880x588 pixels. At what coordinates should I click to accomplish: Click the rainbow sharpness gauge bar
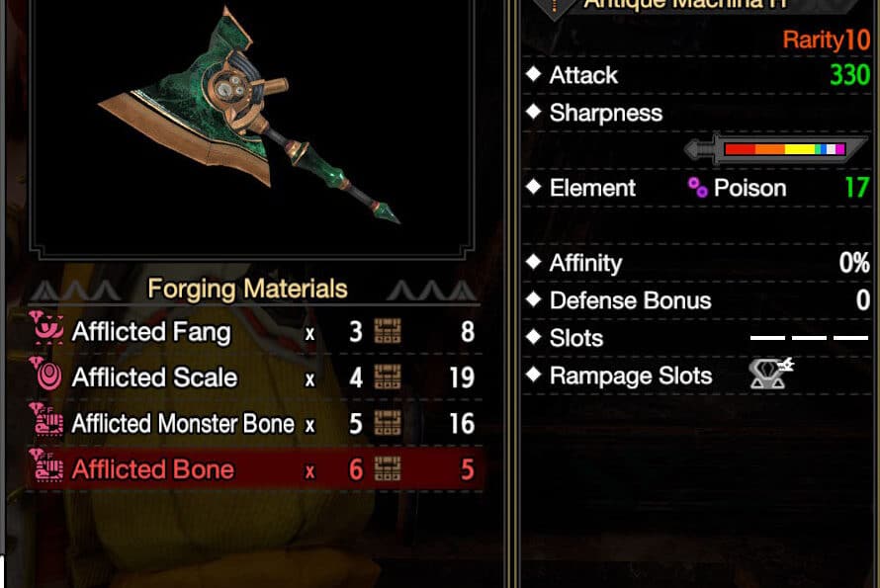[785, 149]
